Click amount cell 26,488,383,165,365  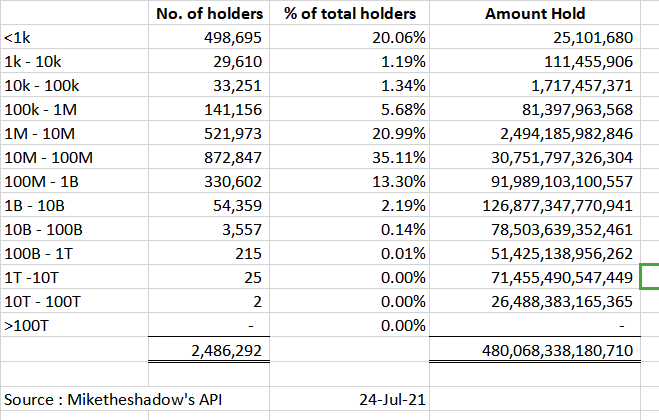[535, 301]
